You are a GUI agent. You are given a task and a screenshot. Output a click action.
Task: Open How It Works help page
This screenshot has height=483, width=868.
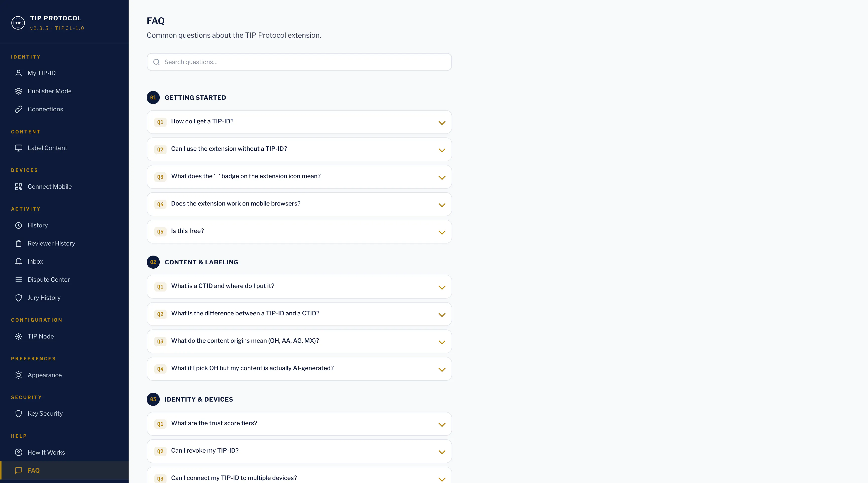tap(64, 453)
